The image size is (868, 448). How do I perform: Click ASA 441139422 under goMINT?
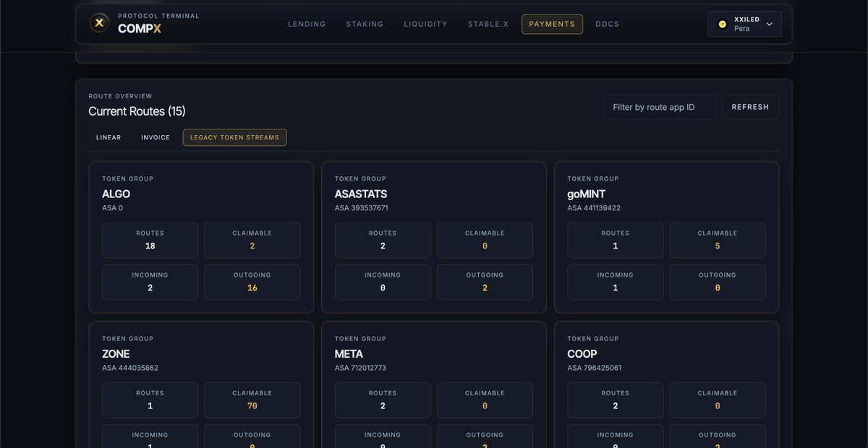click(x=594, y=208)
